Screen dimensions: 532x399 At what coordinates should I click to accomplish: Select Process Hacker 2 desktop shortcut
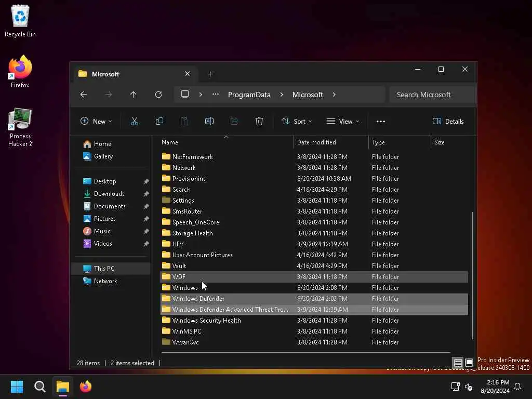20,128
